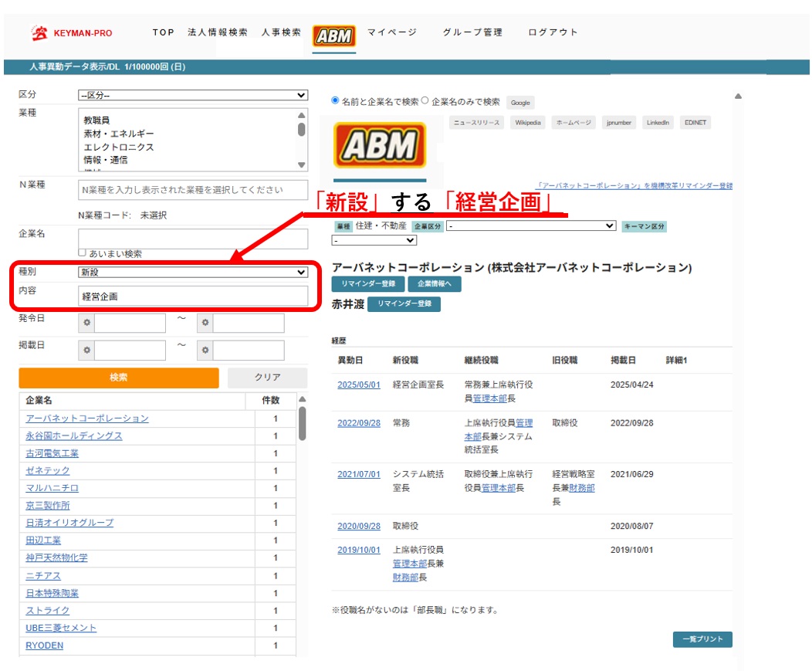Open マイページ menu

392,32
